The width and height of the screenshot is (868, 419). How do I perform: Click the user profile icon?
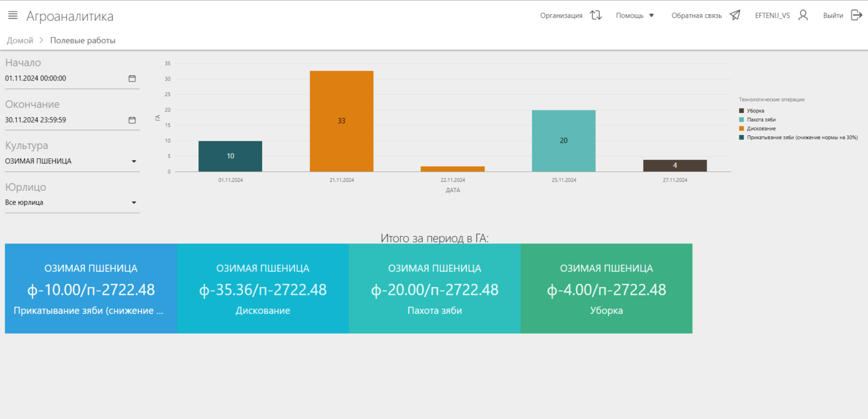coord(803,15)
